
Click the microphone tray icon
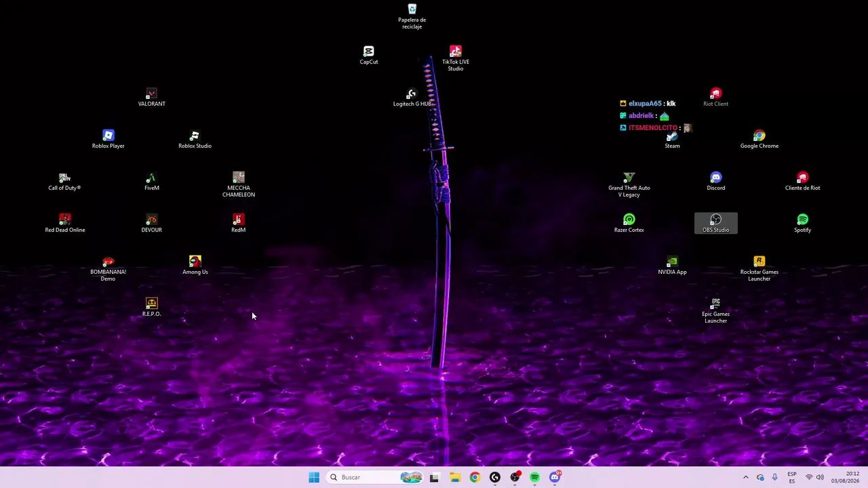(774, 477)
